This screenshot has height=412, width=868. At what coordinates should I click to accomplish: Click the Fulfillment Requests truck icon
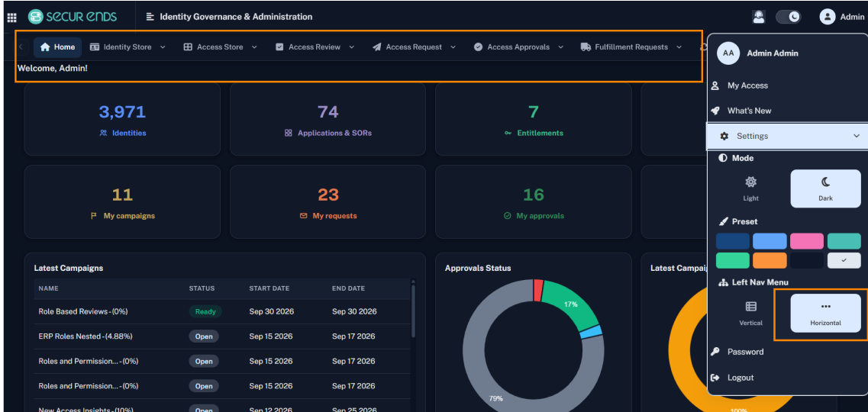[x=586, y=47]
